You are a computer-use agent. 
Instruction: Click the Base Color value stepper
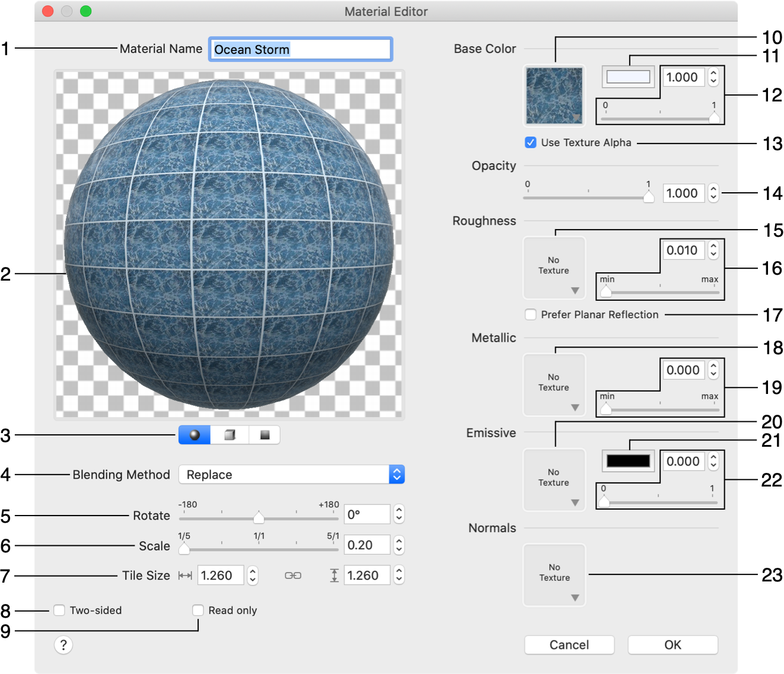point(713,77)
